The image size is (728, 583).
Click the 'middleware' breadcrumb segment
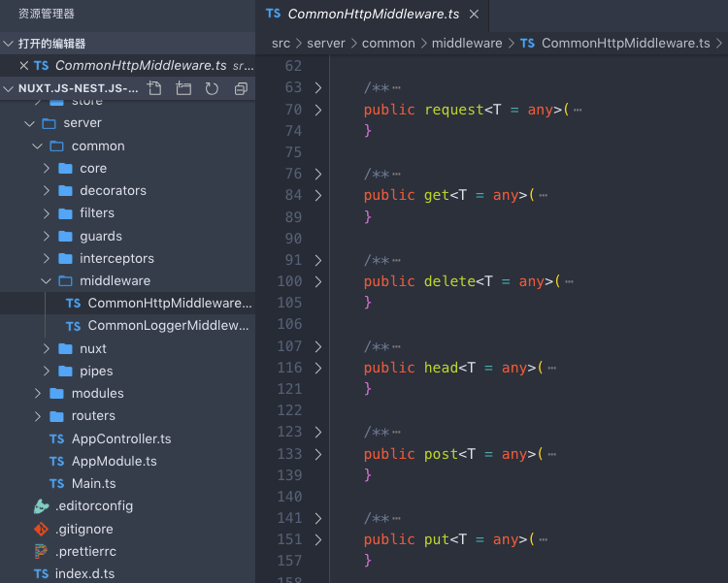pyautogui.click(x=467, y=44)
